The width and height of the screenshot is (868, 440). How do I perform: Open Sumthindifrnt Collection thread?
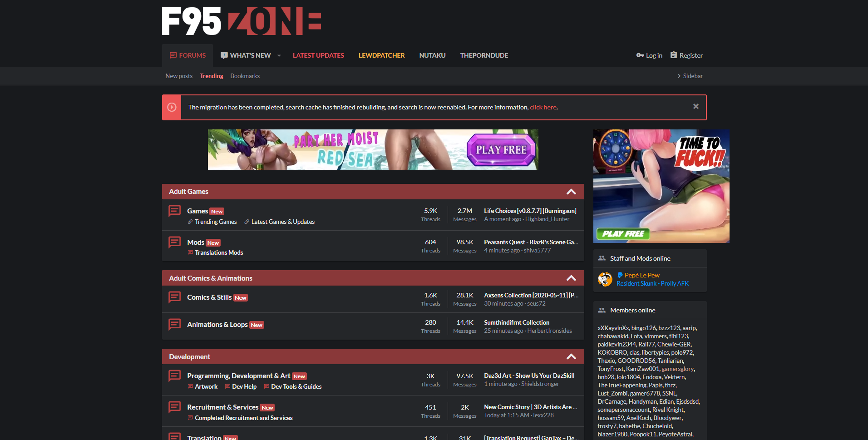517,322
